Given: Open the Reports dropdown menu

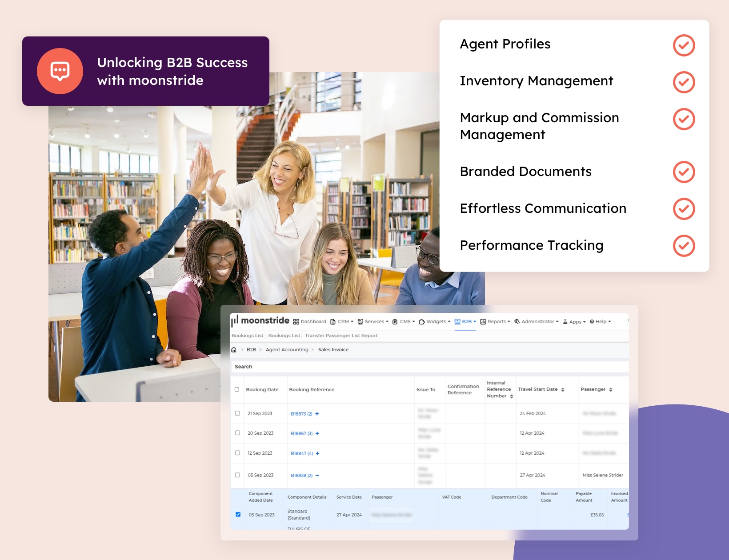Looking at the screenshot, I should 495,322.
